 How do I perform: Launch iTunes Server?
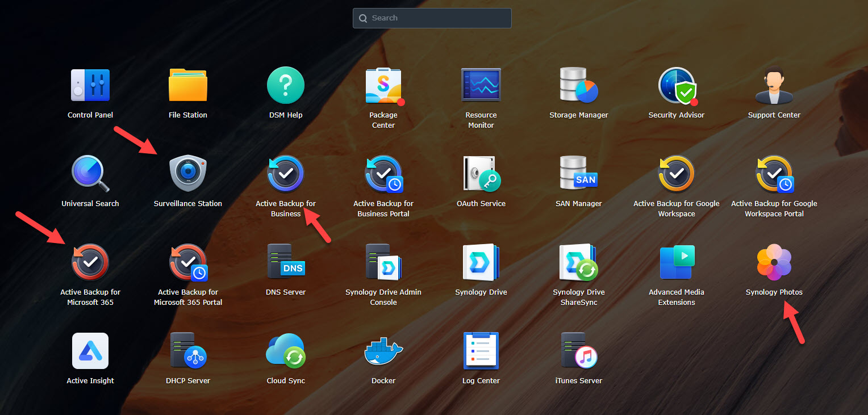pos(579,351)
